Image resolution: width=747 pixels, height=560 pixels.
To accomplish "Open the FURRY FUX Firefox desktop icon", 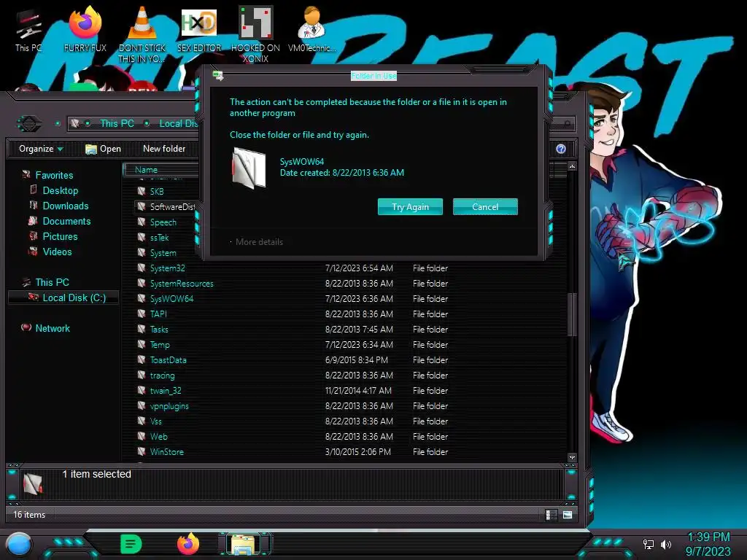I will (x=85, y=28).
